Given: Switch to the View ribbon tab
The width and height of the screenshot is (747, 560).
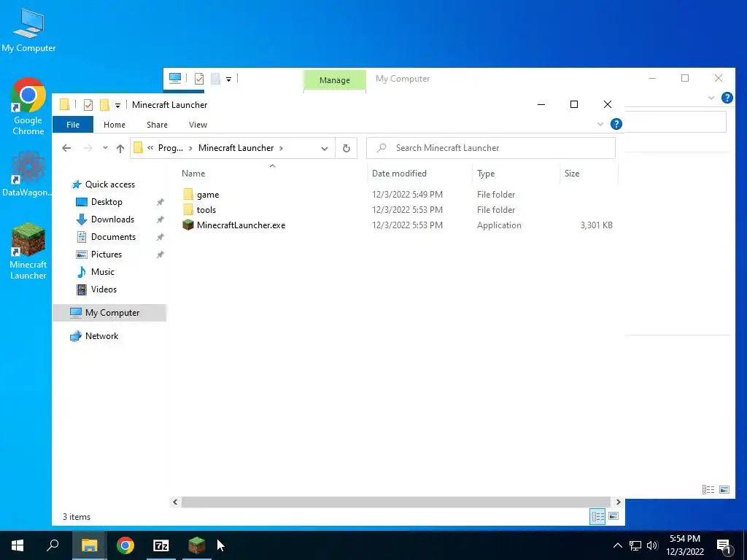Looking at the screenshot, I should 198,125.
